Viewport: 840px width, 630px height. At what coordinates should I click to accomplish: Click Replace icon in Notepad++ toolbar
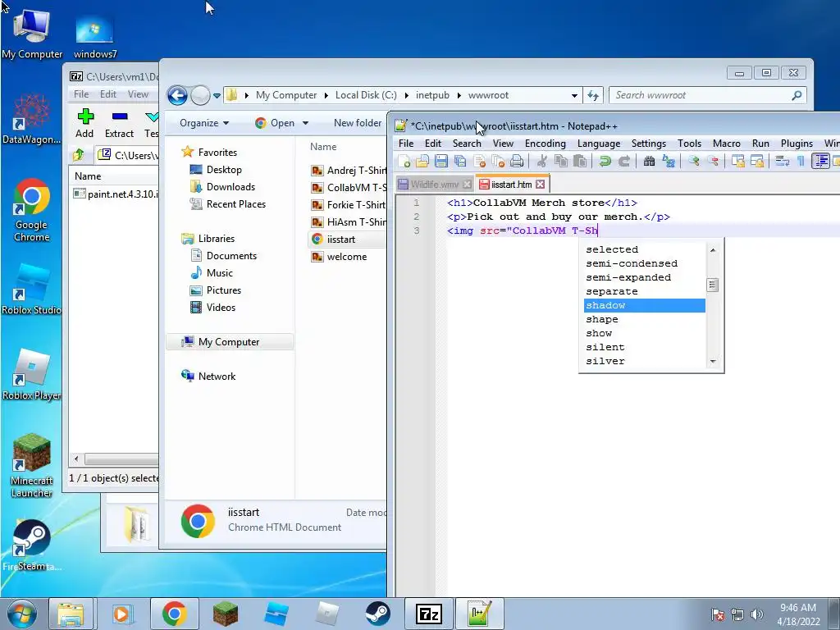(669, 161)
